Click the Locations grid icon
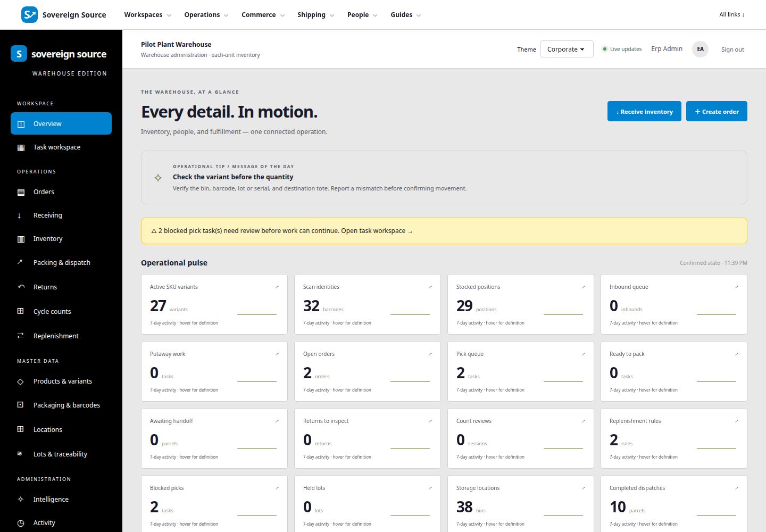This screenshot has width=766, height=532. click(20, 429)
